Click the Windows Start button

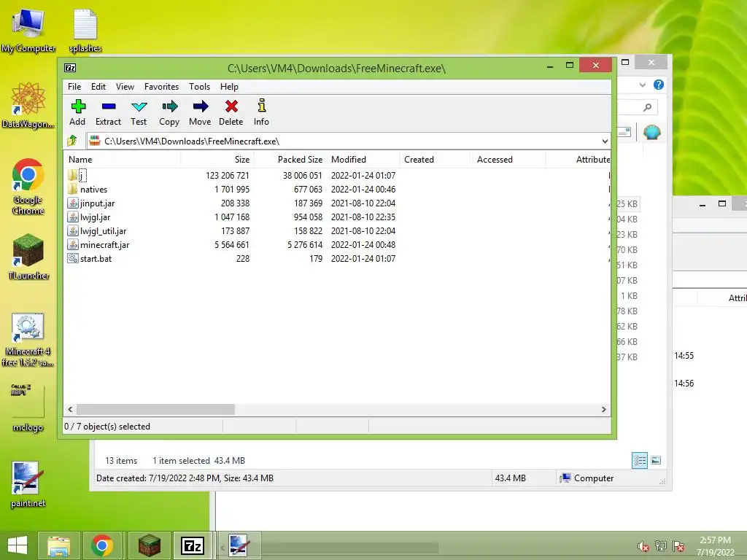[x=18, y=545]
